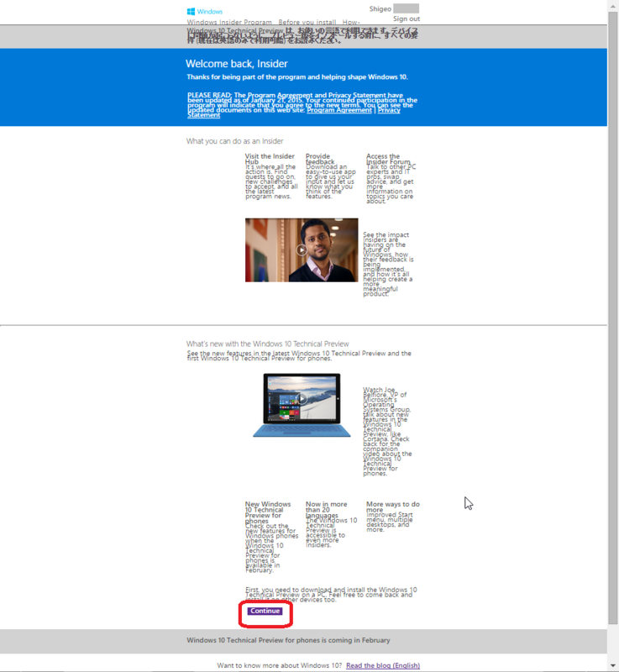Click the Shigeo user name
619x672 pixels.
pyautogui.click(x=380, y=8)
